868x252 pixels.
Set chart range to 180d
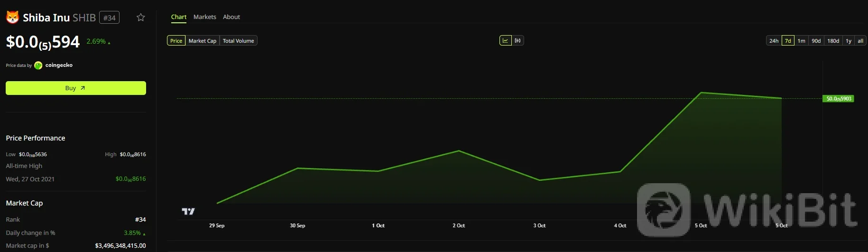833,41
